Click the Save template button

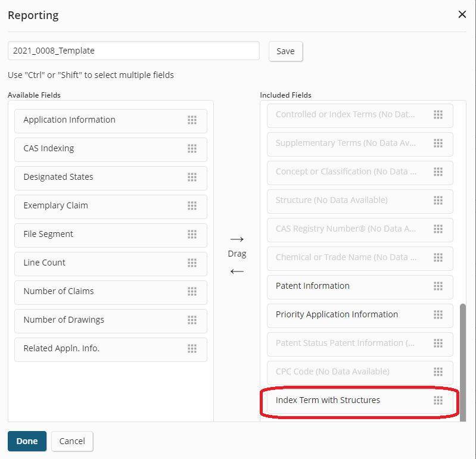(286, 51)
